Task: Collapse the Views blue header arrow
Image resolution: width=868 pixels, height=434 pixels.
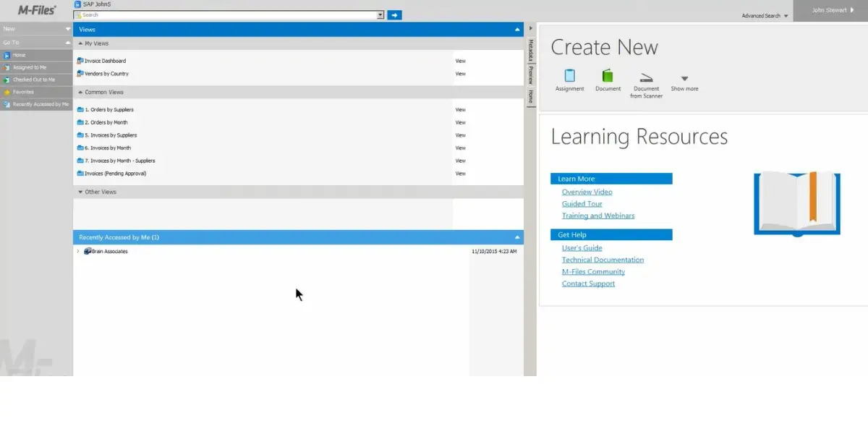Action: [516, 30]
